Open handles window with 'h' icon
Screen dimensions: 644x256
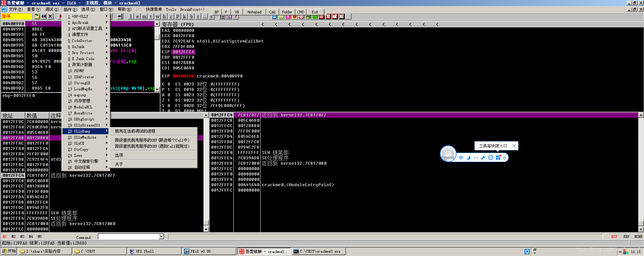(165, 16)
